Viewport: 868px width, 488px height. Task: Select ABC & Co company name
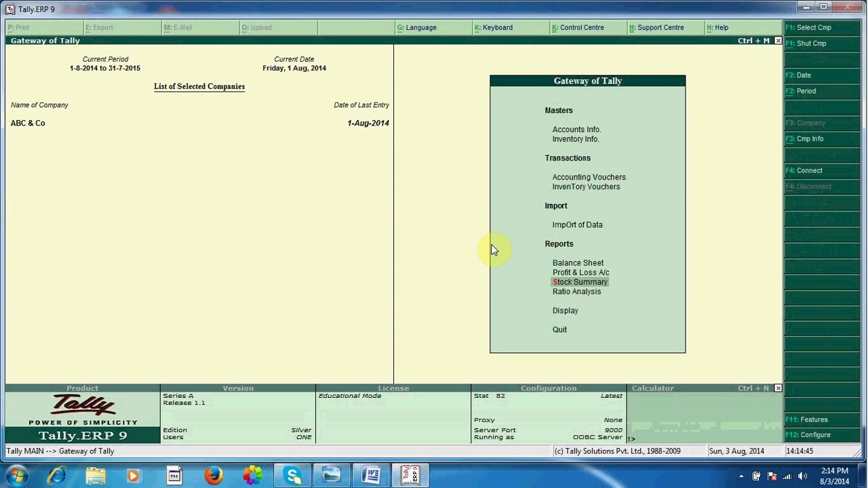point(28,123)
